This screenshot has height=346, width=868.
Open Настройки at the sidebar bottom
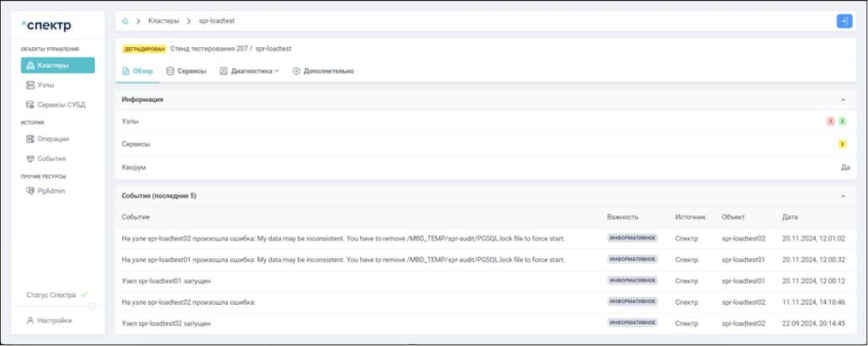pos(54,321)
